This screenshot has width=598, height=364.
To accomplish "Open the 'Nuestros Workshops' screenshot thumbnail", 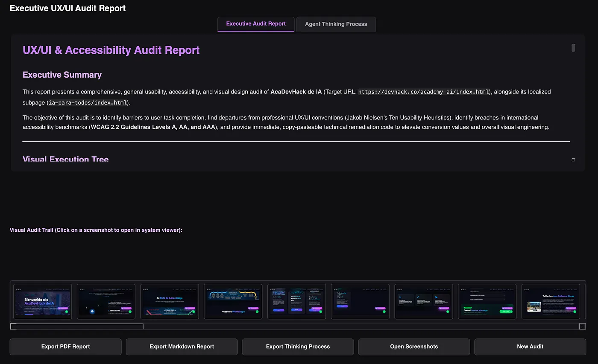I will click(233, 302).
